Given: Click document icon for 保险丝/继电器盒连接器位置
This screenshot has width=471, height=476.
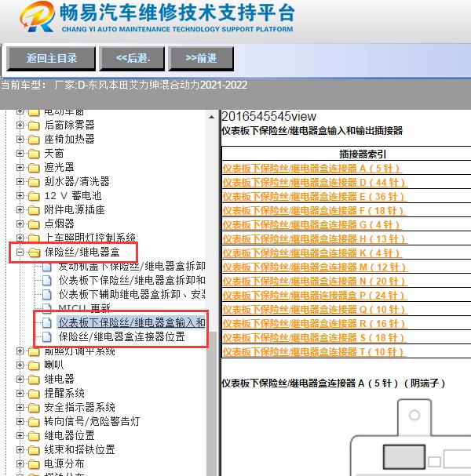Looking at the screenshot, I should 47,336.
